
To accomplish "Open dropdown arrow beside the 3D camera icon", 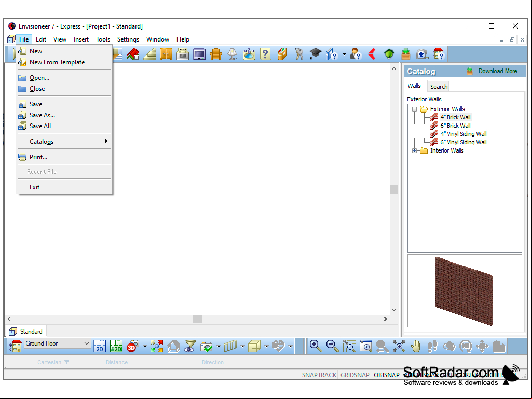I will click(x=145, y=347).
